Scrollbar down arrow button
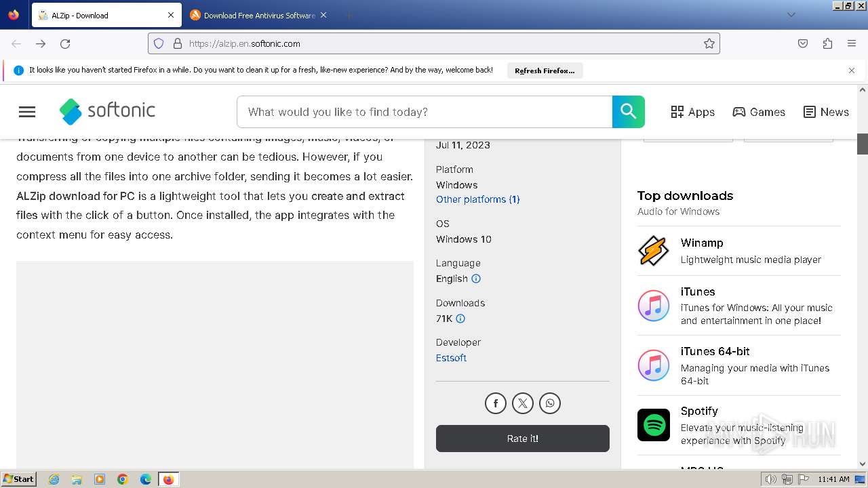 point(863,464)
